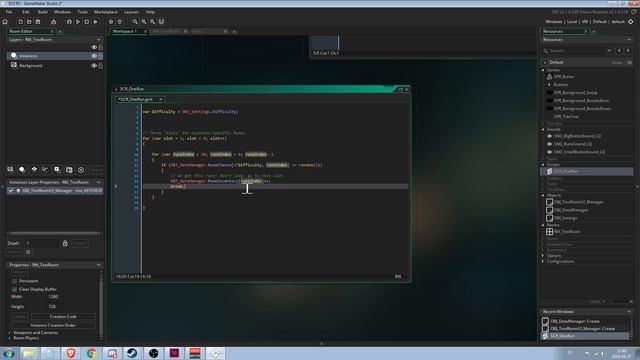Click the Create Executable toolbar icon
Image resolution: width=640 pixels, height=360 pixels.
coord(53,22)
